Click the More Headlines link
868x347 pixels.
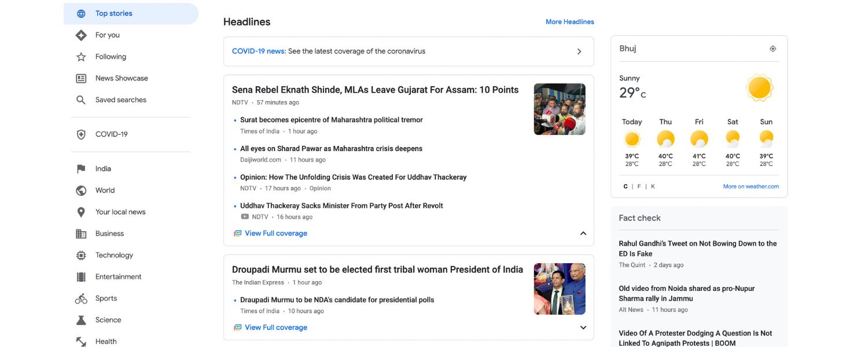point(569,22)
